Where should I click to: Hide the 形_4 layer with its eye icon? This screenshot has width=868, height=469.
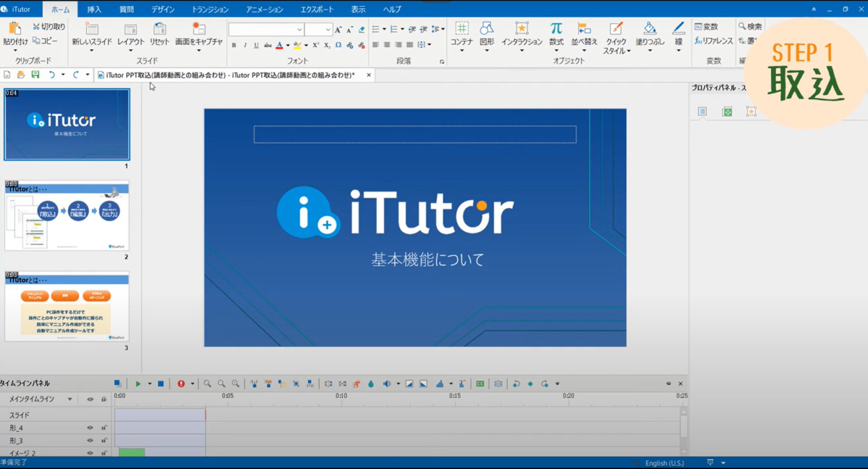tap(90, 428)
